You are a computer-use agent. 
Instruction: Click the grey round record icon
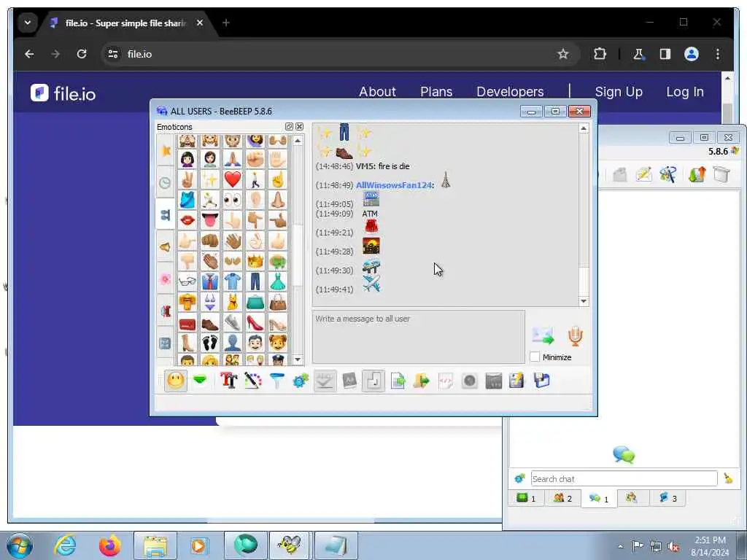(x=470, y=381)
